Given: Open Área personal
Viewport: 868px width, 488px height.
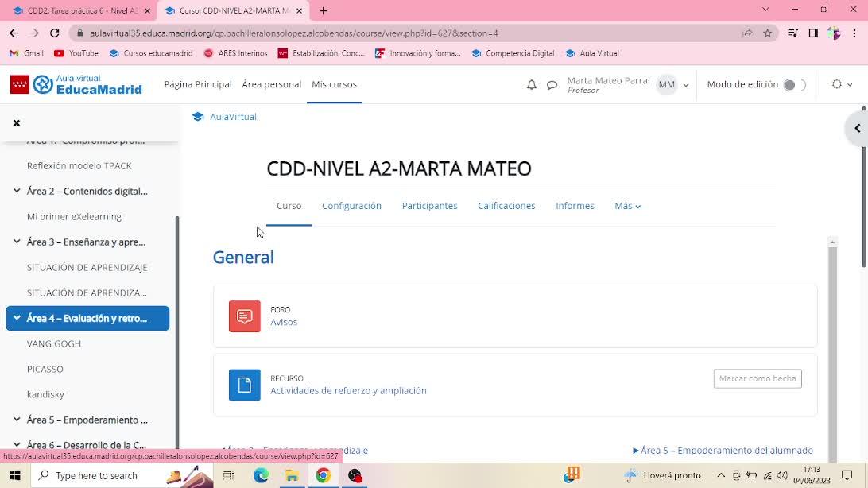Looking at the screenshot, I should click(x=271, y=85).
